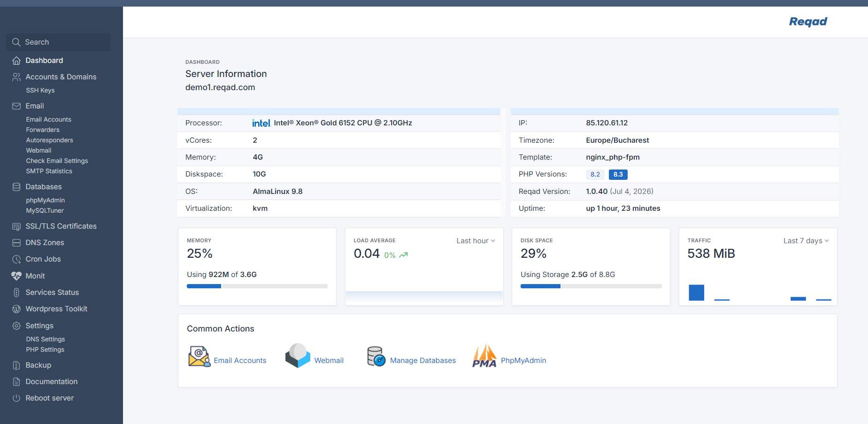Image resolution: width=868 pixels, height=424 pixels.
Task: Go to Email Accounts in sidebar
Action: tap(49, 120)
